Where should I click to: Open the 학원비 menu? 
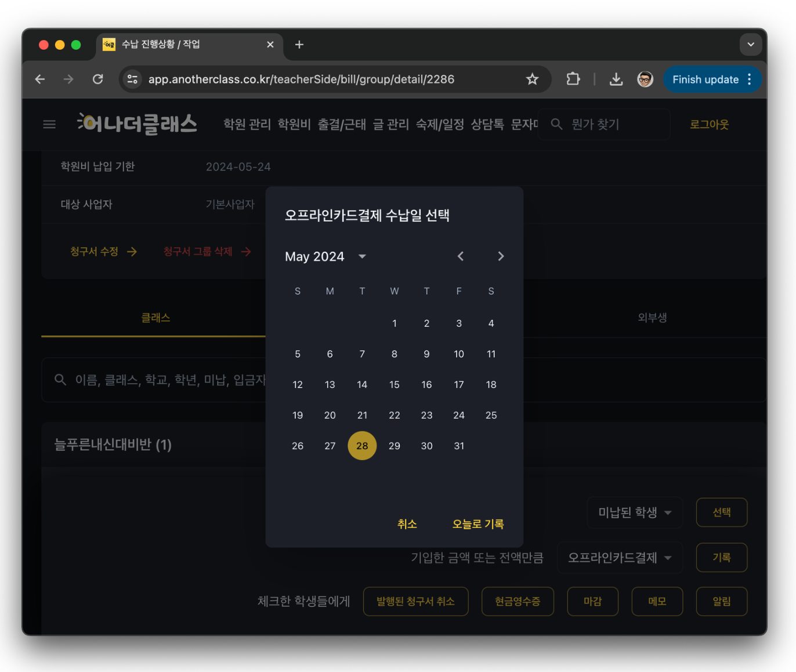click(x=294, y=124)
